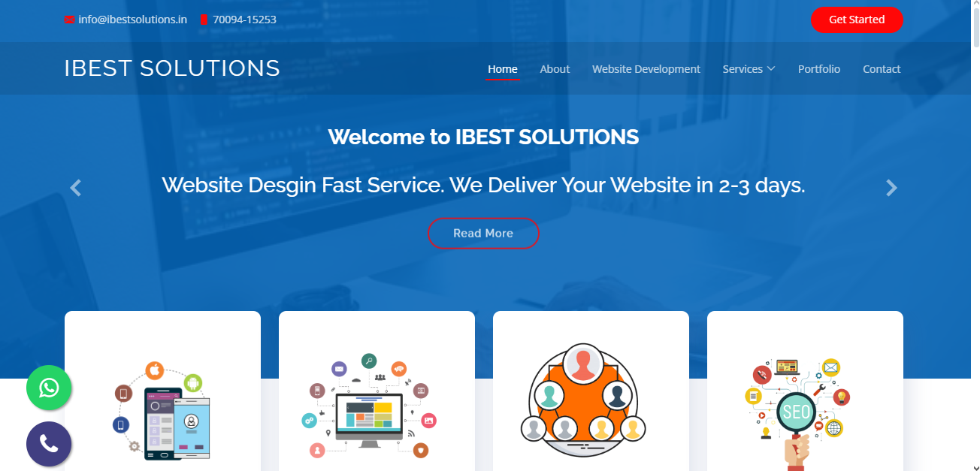The image size is (980, 471).
Task: Open the Home menu item
Action: pos(503,69)
